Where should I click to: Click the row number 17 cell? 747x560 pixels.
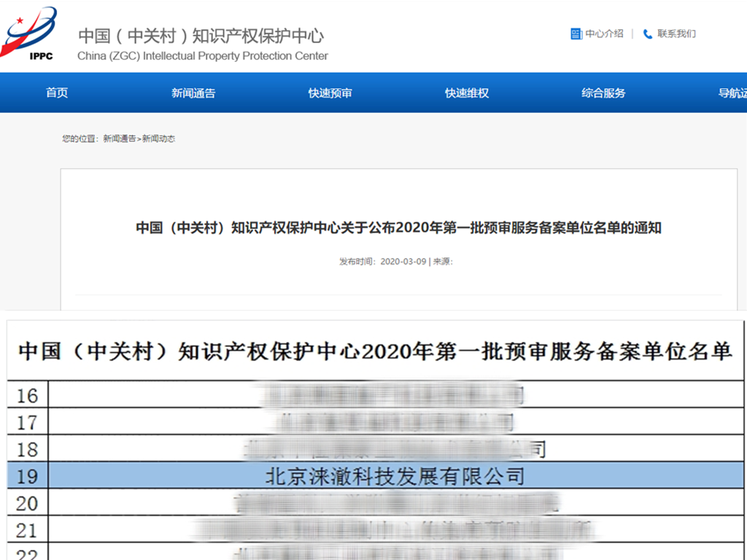click(x=27, y=421)
